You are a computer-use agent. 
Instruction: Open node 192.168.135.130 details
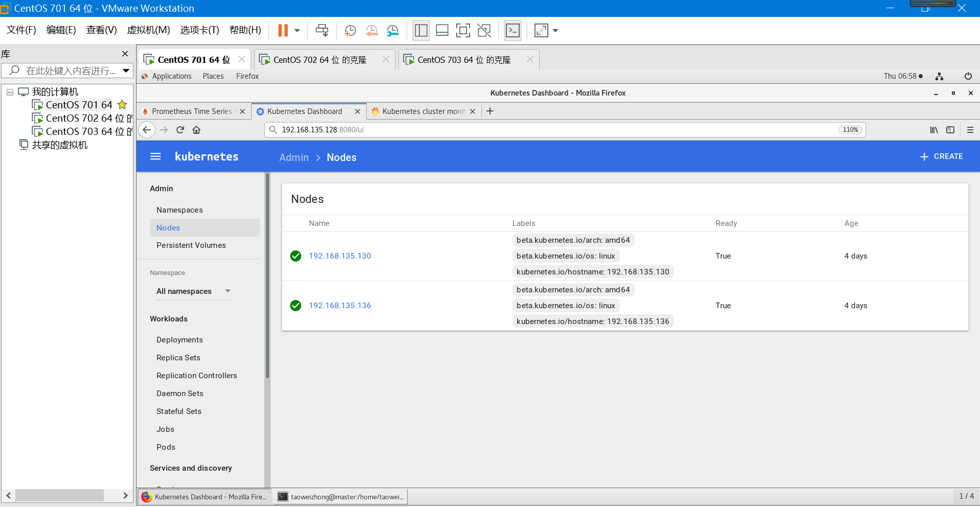click(x=340, y=256)
